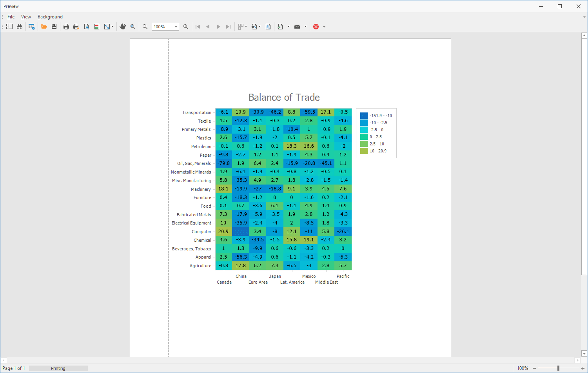This screenshot has width=588, height=373.
Task: Click the Zoom Out magnifier icon
Action: (x=145, y=27)
